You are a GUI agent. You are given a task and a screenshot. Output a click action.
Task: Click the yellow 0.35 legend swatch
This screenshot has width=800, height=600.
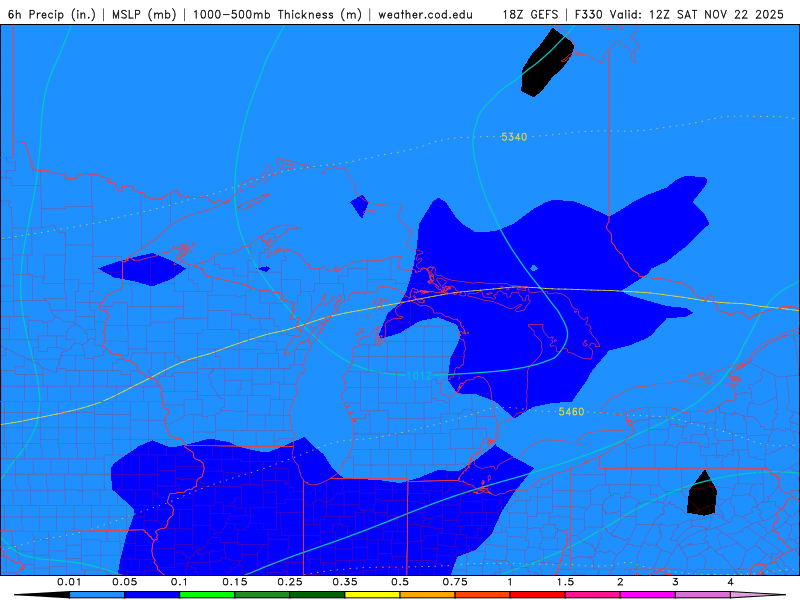pyautogui.click(x=372, y=595)
